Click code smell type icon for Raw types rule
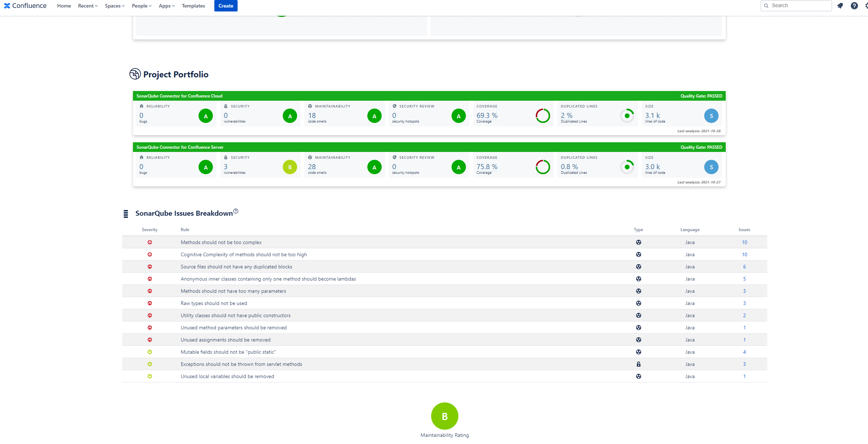This screenshot has height=444, width=868. (x=639, y=303)
